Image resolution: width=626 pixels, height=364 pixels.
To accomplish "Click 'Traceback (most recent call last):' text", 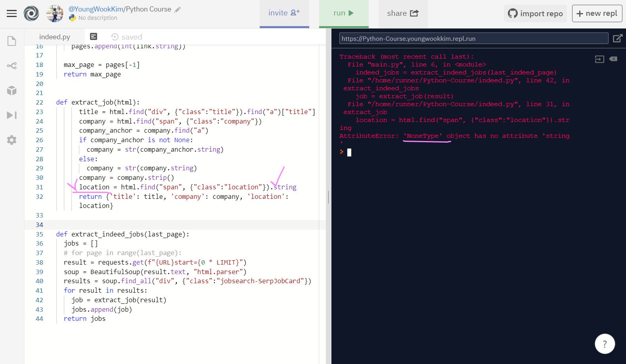I will (407, 57).
